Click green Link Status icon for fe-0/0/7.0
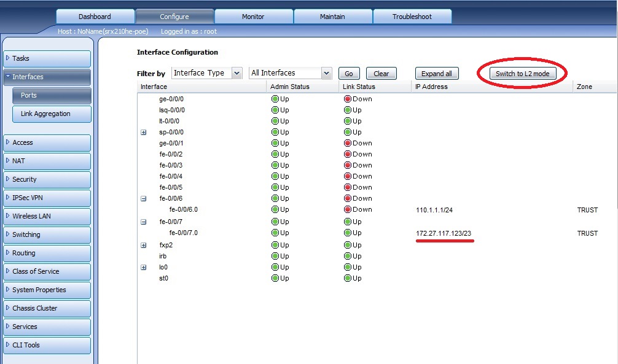The height and width of the screenshot is (364, 618). [x=348, y=233]
